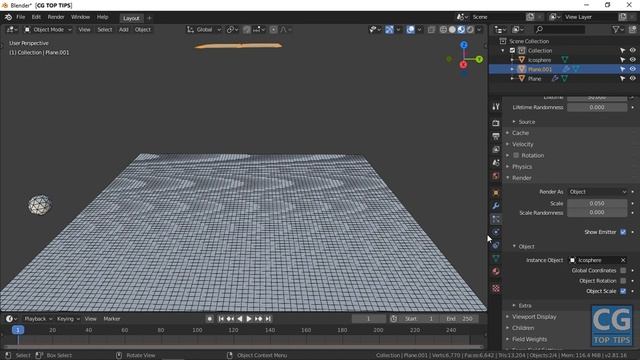The image size is (640, 360).
Task: Play the animation in timeline
Action: click(249, 319)
